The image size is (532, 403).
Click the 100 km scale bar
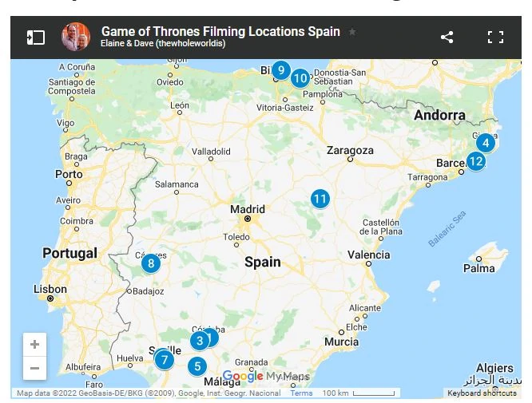[359, 393]
